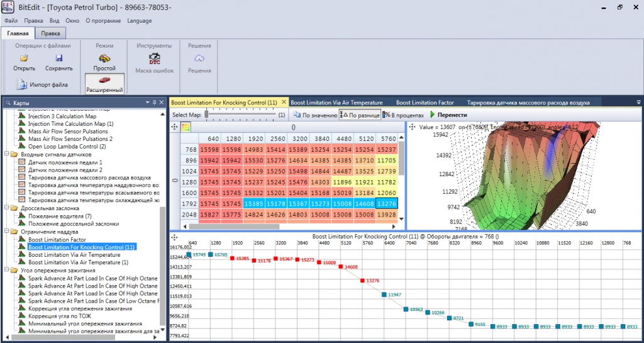
Task: Open the Language menu
Action: coord(139,21)
